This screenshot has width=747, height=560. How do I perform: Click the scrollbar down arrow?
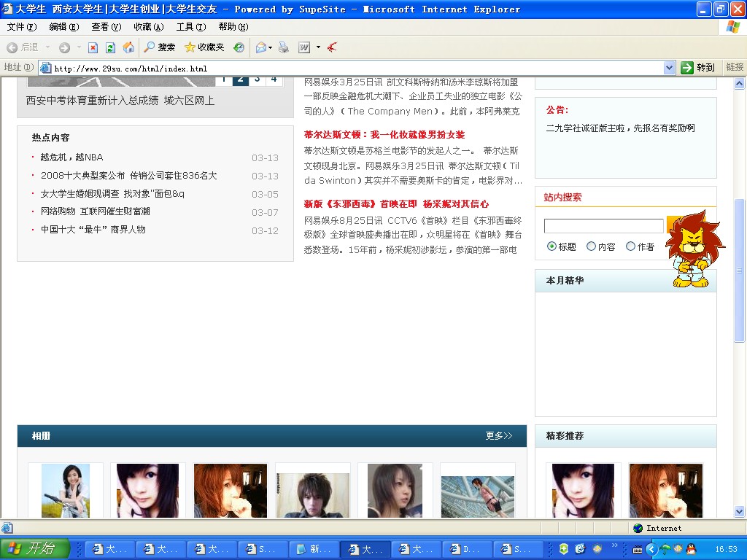[x=740, y=512]
